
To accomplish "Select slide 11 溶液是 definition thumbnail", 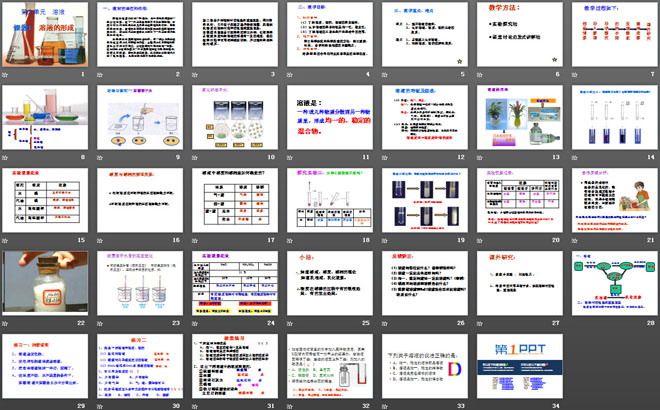I will click(330, 117).
